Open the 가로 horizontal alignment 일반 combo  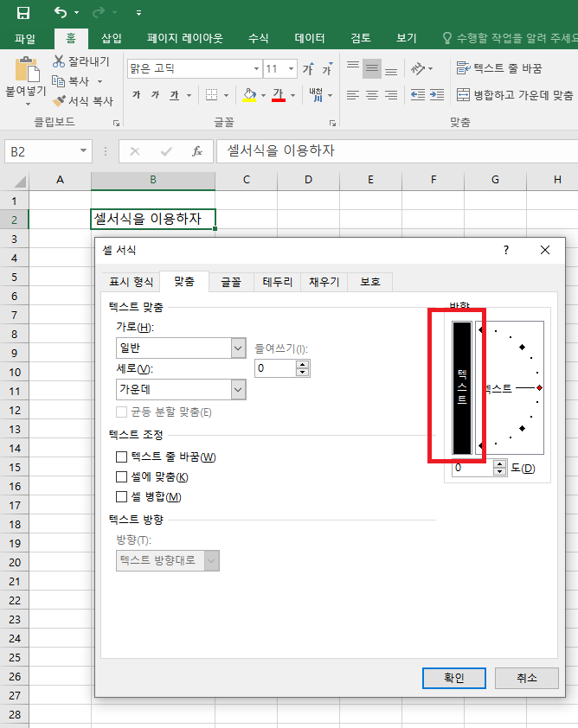click(181, 348)
